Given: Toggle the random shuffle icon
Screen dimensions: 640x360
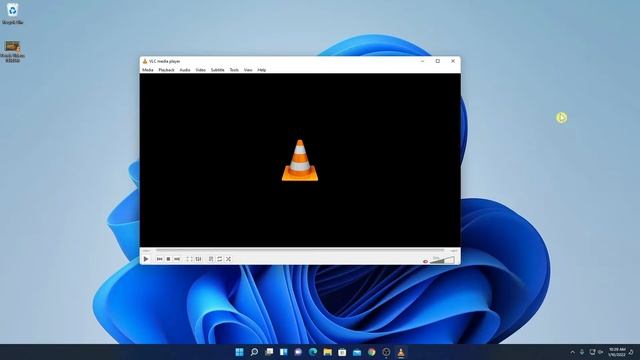Looking at the screenshot, I should coord(229,259).
